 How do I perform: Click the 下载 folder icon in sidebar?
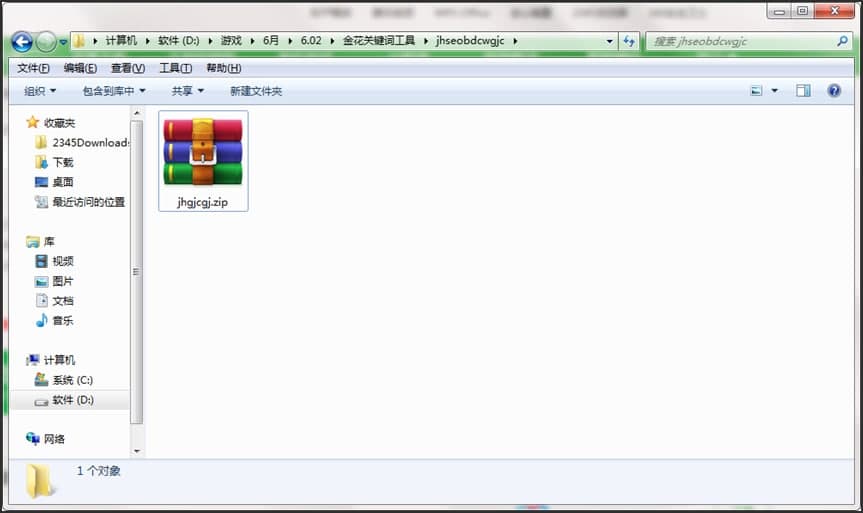coord(41,162)
